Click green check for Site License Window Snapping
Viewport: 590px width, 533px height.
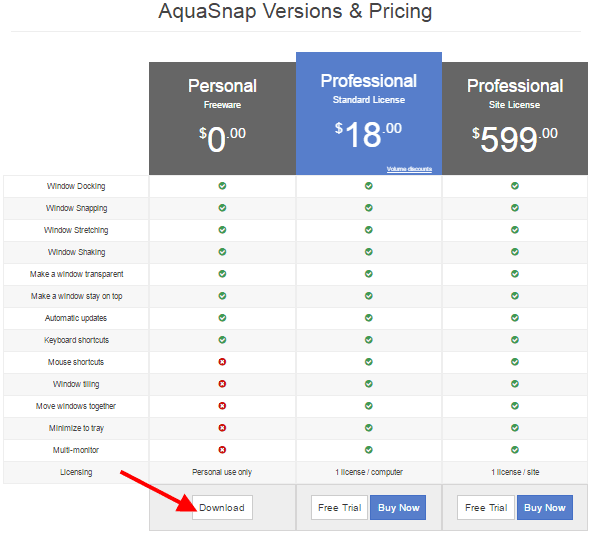(515, 208)
